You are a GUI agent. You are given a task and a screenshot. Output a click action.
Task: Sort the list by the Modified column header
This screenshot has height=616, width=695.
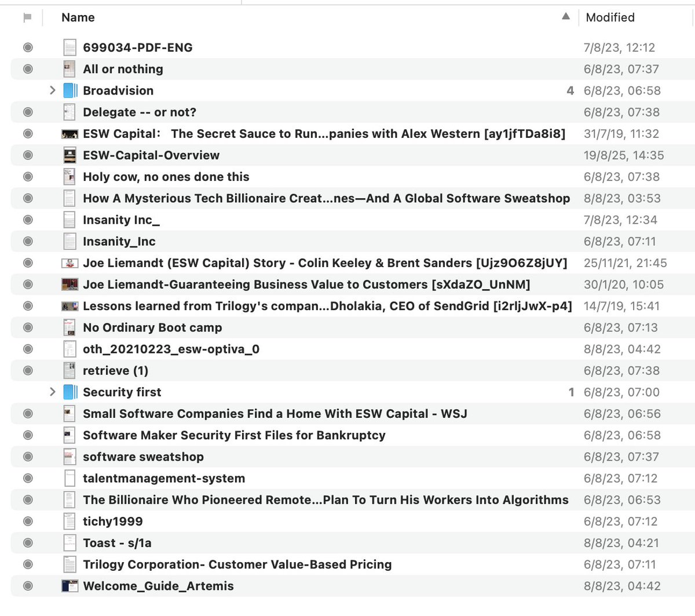coord(610,17)
